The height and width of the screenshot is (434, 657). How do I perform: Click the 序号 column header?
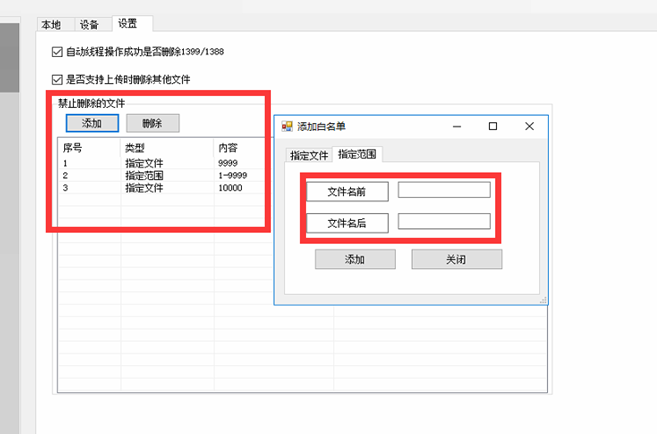click(x=89, y=147)
